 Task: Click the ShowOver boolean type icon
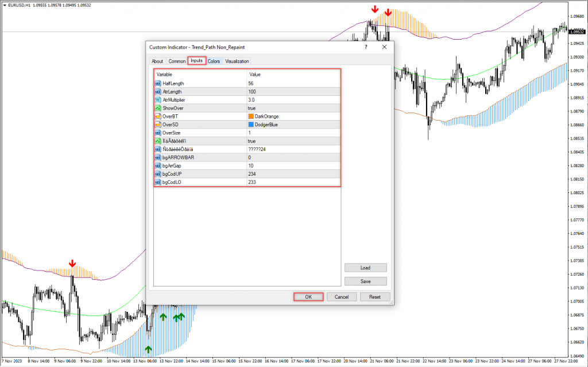tap(158, 108)
